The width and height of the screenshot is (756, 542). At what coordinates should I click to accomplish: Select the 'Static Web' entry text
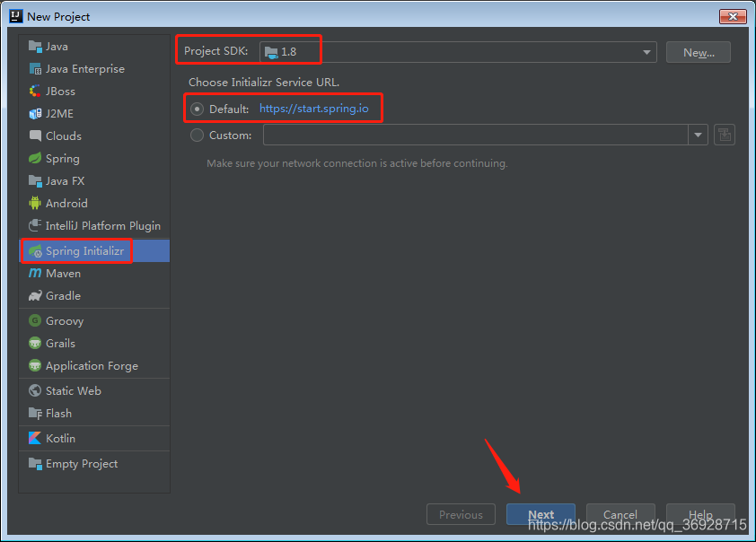[74, 390]
